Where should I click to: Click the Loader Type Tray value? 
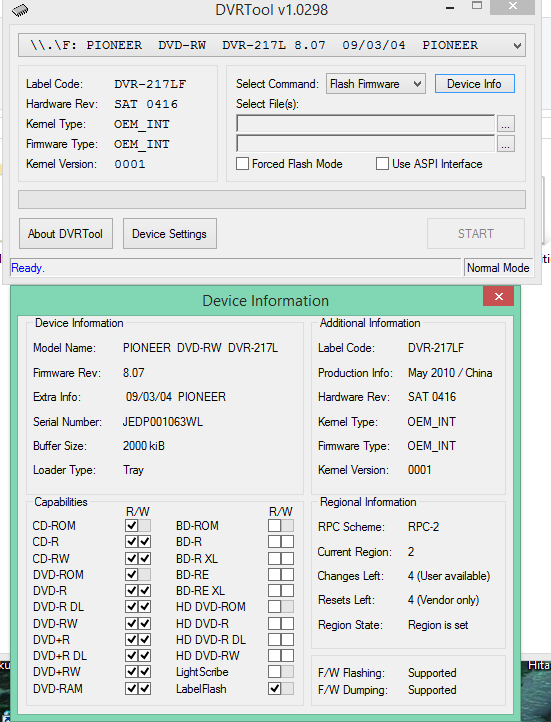click(x=133, y=470)
